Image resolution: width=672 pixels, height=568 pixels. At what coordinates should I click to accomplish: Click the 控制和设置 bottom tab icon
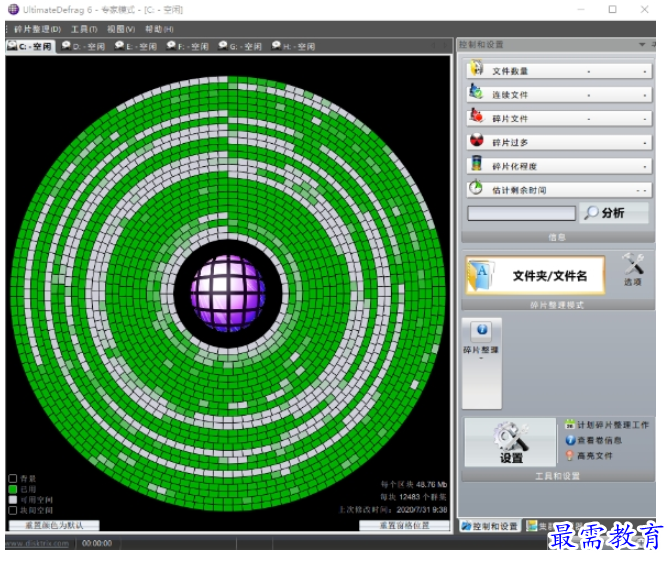466,526
